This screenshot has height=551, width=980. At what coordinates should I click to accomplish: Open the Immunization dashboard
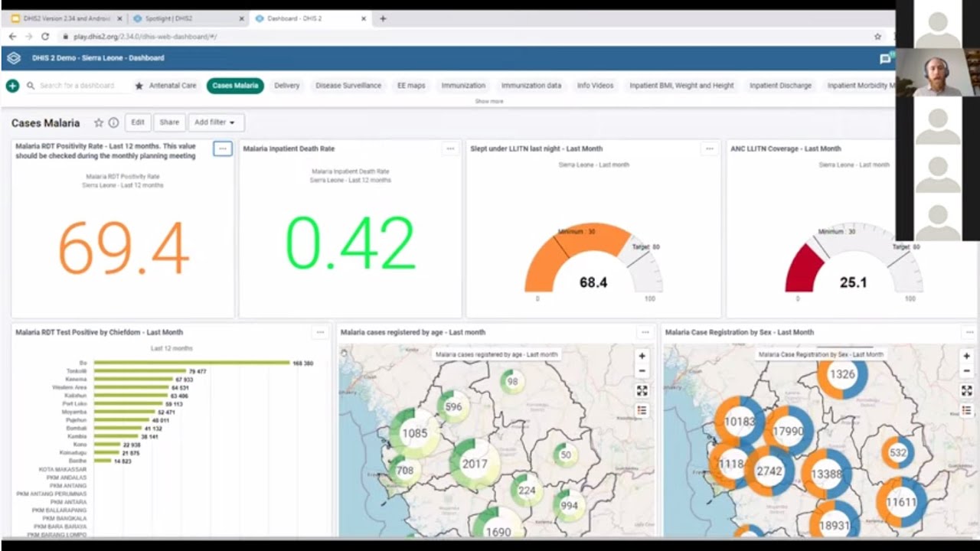coord(463,86)
